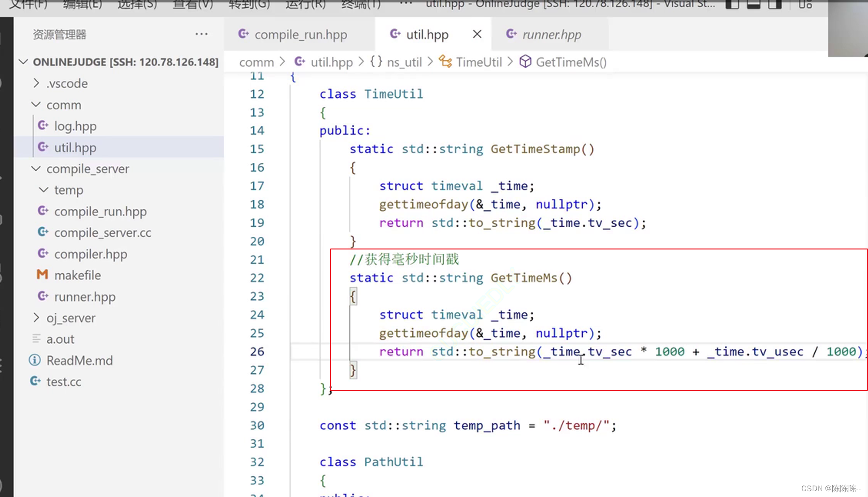The height and width of the screenshot is (497, 868).
Task: Toggle the secondary side bar layout icon
Action: (775, 4)
